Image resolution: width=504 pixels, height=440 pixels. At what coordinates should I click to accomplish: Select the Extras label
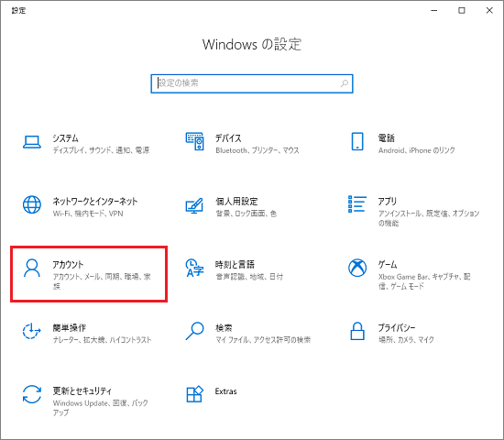point(226,391)
